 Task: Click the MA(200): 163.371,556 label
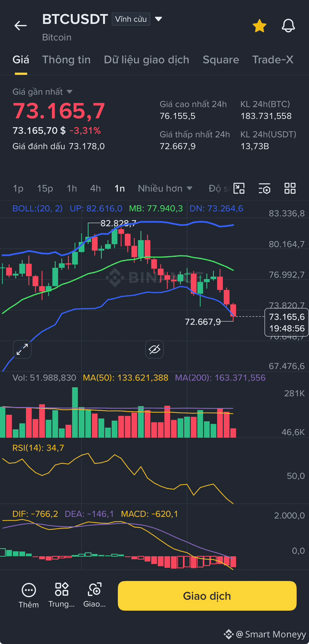(x=220, y=378)
